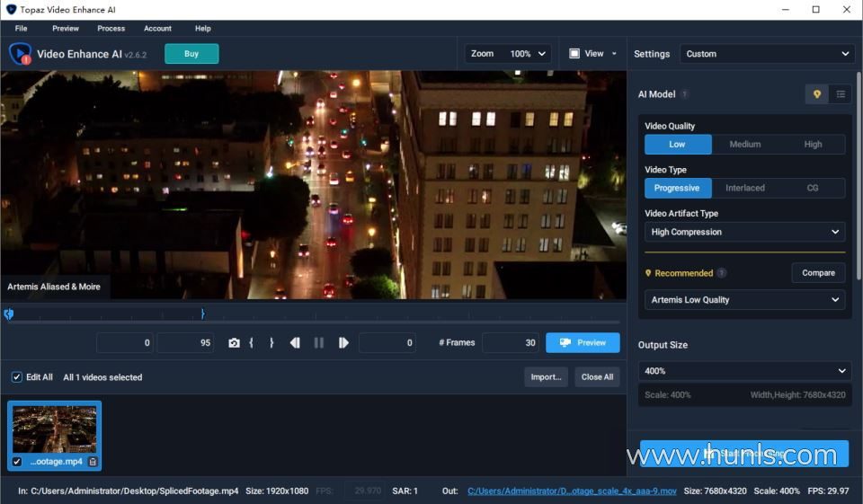Step back one frame
Viewport: 863px width, 504px height.
pos(295,343)
